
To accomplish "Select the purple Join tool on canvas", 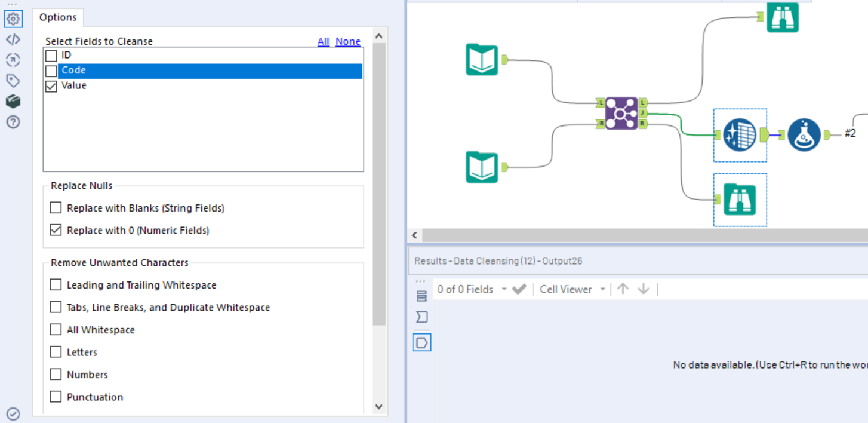I will pos(621,112).
